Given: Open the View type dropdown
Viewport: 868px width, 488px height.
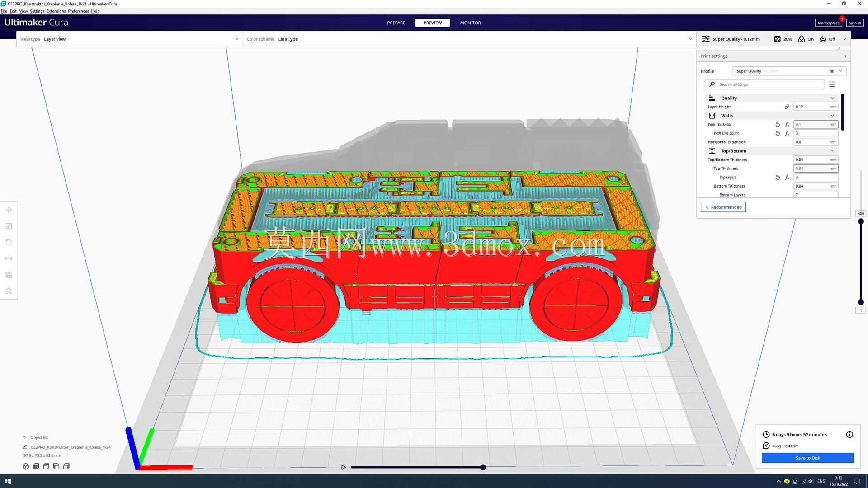Looking at the screenshot, I should click(130, 39).
